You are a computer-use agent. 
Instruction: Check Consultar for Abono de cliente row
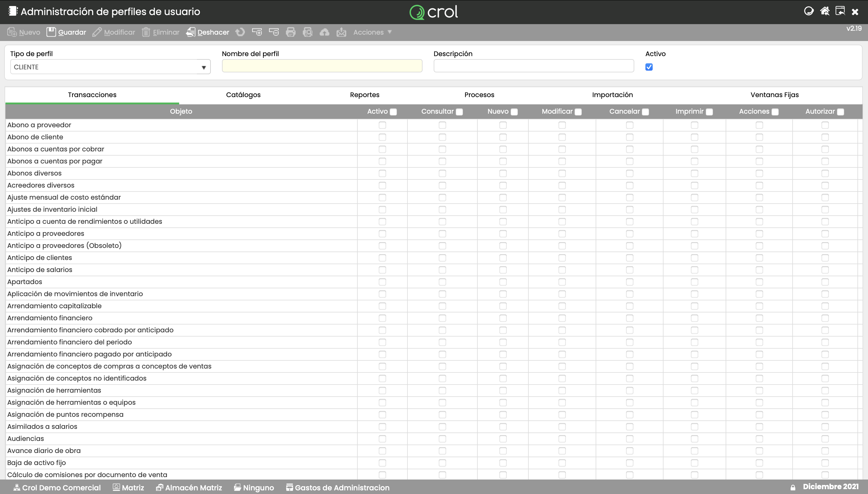[442, 138]
